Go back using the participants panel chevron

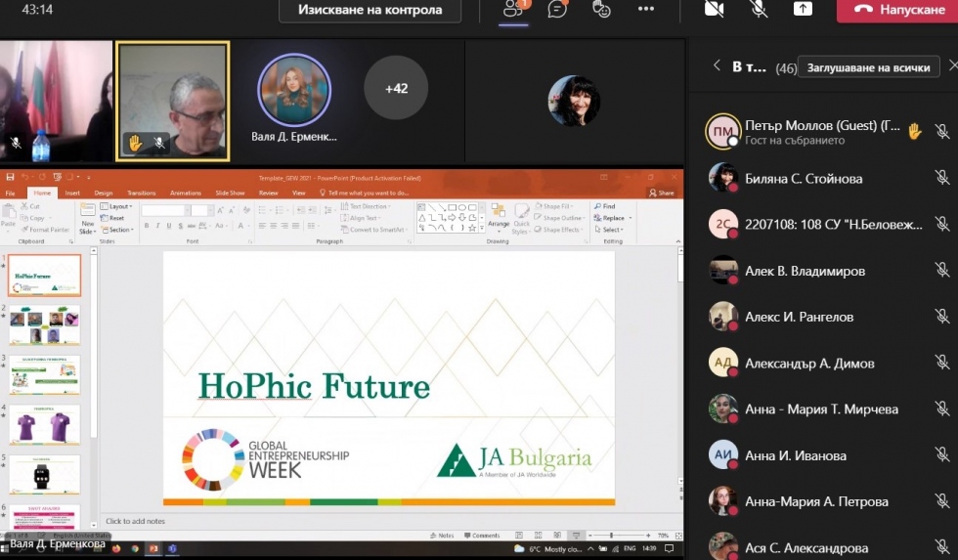tap(717, 65)
